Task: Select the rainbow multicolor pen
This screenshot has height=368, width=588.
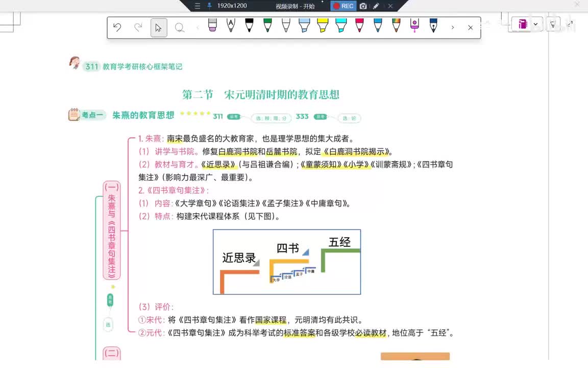Action: tap(396, 25)
